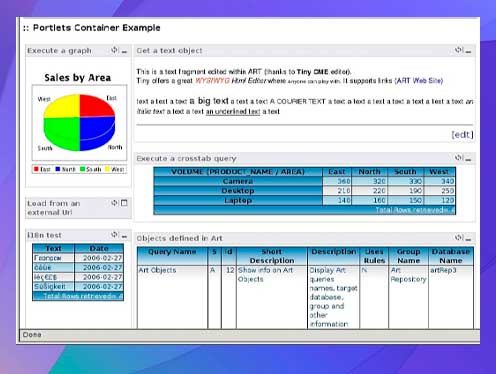Click the West column header in crosstab

[x=439, y=172]
